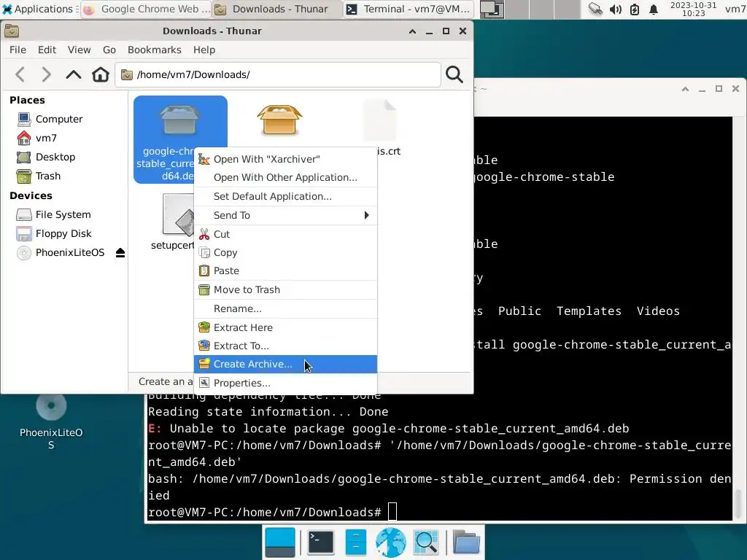Open the File menu in Thunar
This screenshot has height=560, width=747.
point(18,50)
